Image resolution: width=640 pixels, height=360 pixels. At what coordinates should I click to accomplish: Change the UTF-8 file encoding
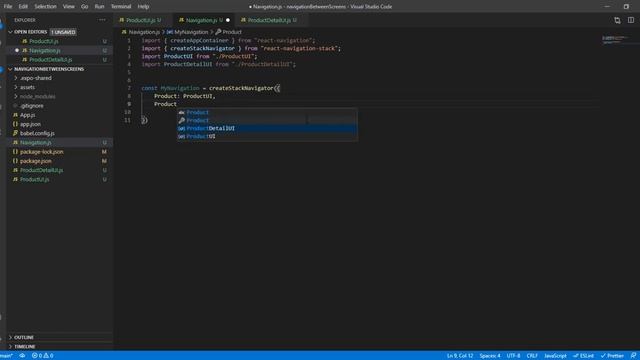(513, 356)
